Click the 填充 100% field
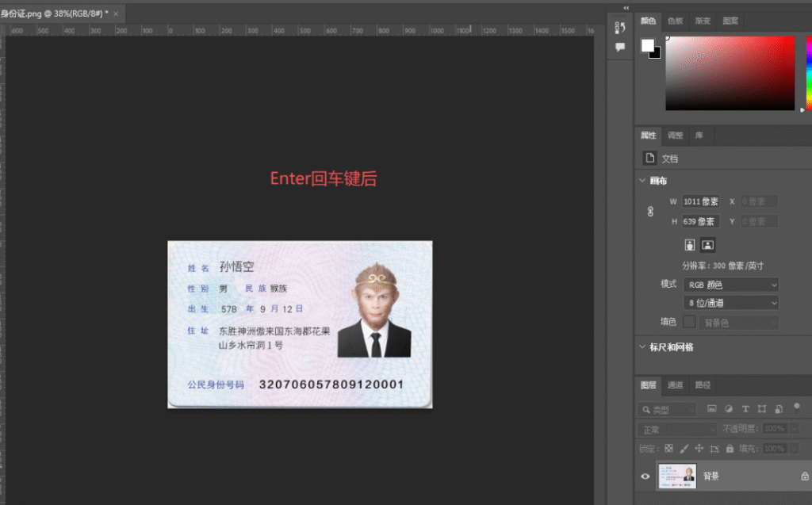Image resolution: width=812 pixels, height=505 pixels. 775,449
